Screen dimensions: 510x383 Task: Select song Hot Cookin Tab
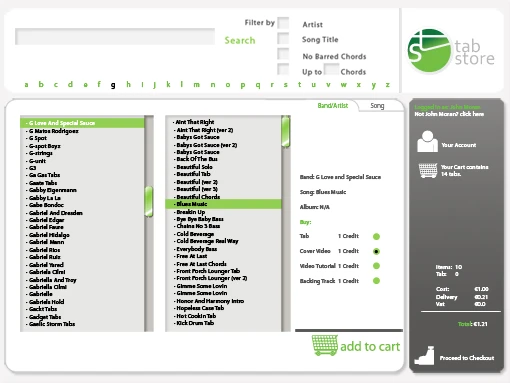pos(196,316)
